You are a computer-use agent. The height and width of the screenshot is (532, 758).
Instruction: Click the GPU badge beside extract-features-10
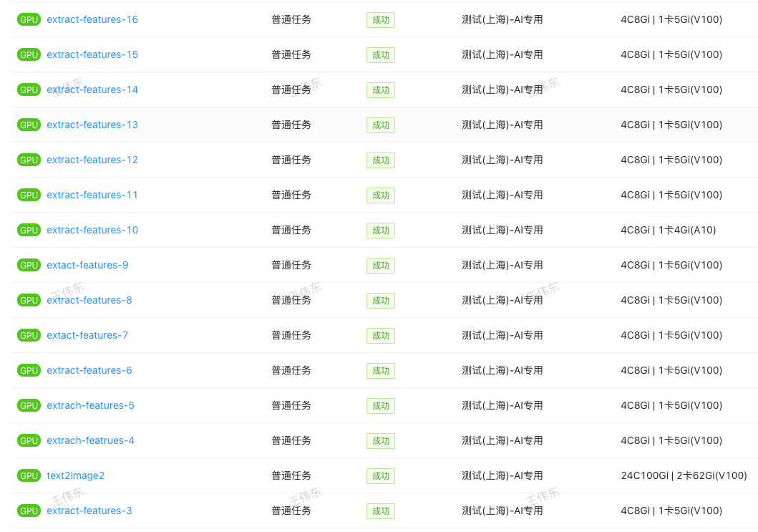tap(29, 231)
